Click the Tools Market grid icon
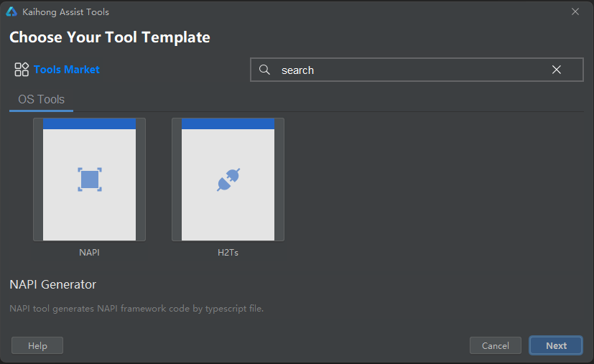This screenshot has height=364, width=594. point(22,70)
